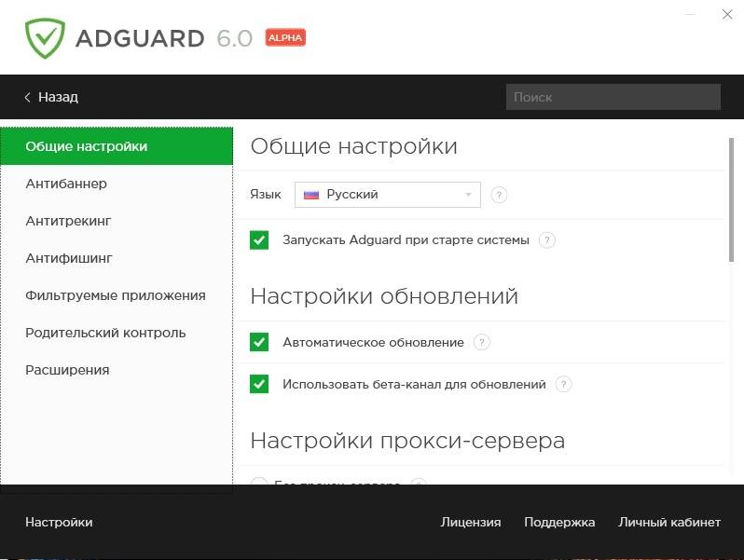Image resolution: width=744 pixels, height=560 pixels.
Task: Click the Настройки прокси-сервера heading
Action: (408, 441)
